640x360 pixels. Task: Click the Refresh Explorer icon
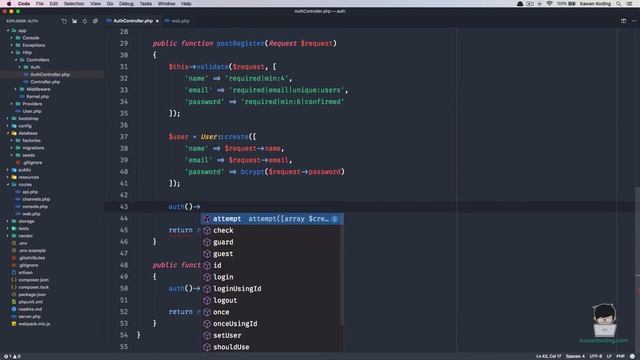click(85, 21)
